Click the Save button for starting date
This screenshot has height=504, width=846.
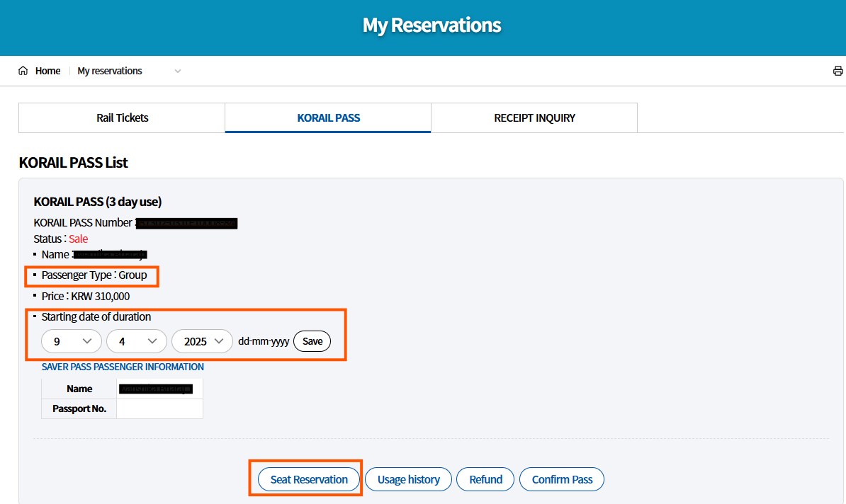point(312,340)
